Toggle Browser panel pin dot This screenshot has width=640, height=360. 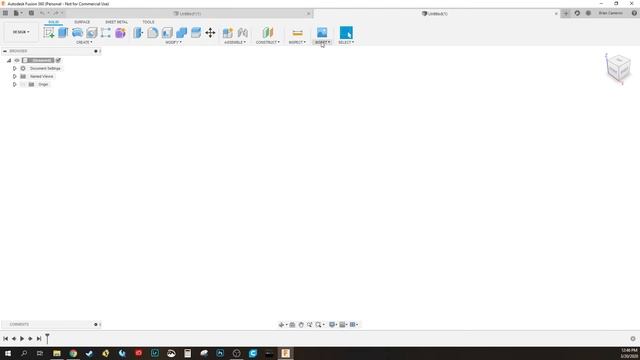(x=96, y=51)
